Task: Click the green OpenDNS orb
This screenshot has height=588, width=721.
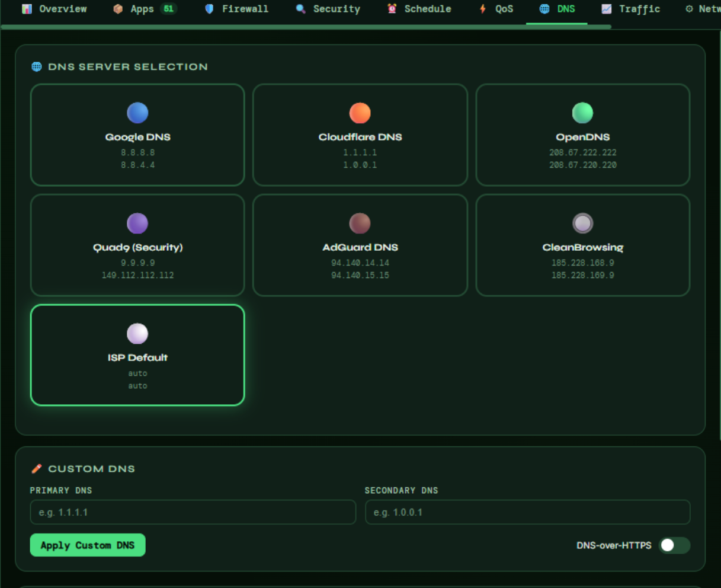Action: (x=583, y=113)
